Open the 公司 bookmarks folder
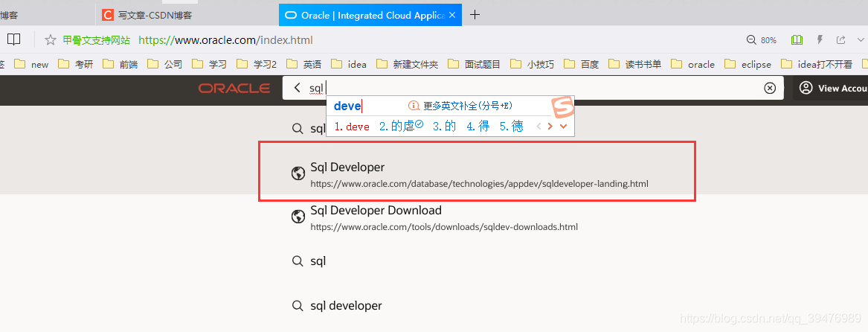This screenshot has width=868, height=332. tap(165, 64)
